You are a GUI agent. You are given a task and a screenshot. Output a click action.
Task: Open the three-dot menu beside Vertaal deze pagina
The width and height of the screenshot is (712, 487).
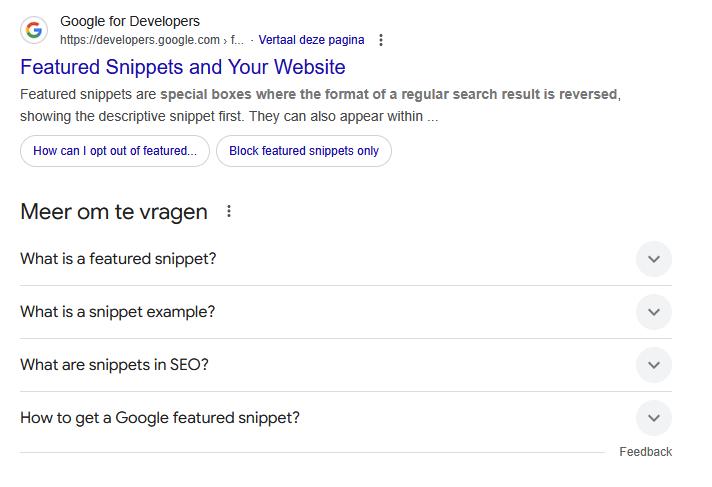tap(381, 40)
